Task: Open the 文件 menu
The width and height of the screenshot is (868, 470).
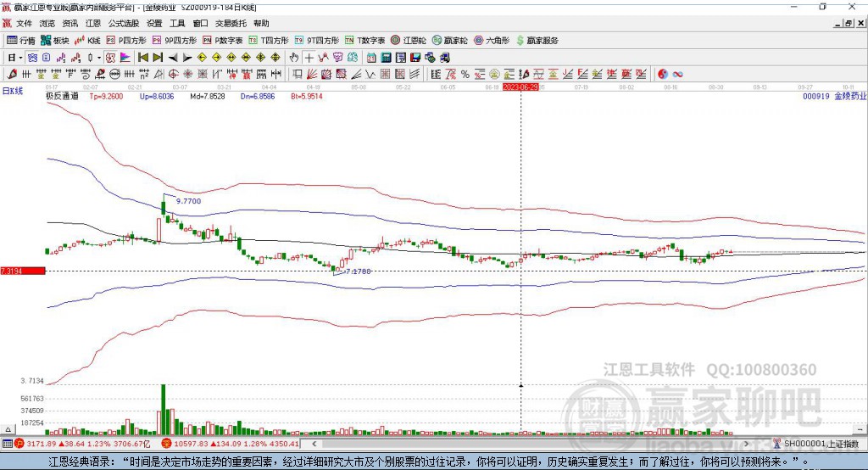Action: click(24, 23)
